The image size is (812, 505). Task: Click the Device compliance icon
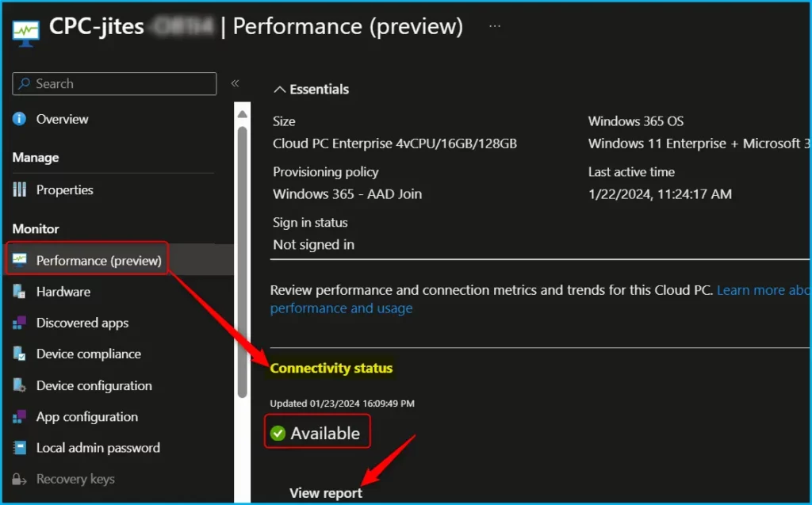tap(19, 354)
